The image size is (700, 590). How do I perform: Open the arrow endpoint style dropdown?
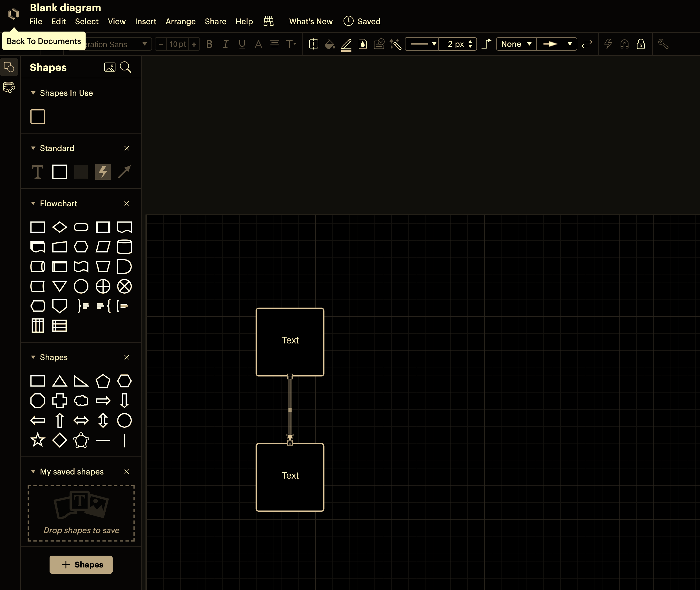click(557, 44)
